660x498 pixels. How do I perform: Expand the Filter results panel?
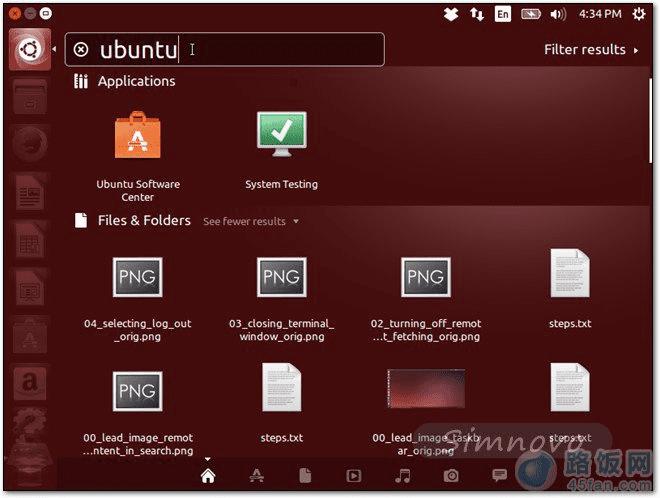(591, 50)
